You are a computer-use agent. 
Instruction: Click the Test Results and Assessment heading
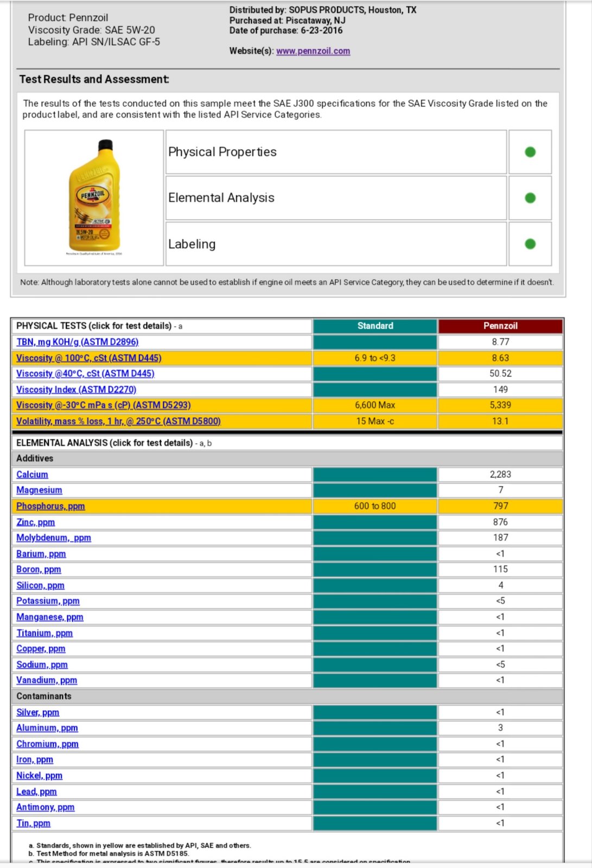pos(94,79)
